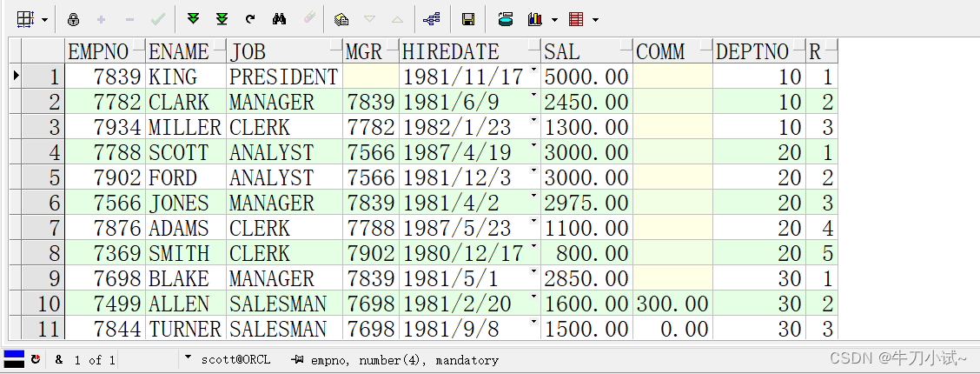980x374 pixels.
Task: Click the 0.00 COMM cell for TURNER
Action: (673, 329)
